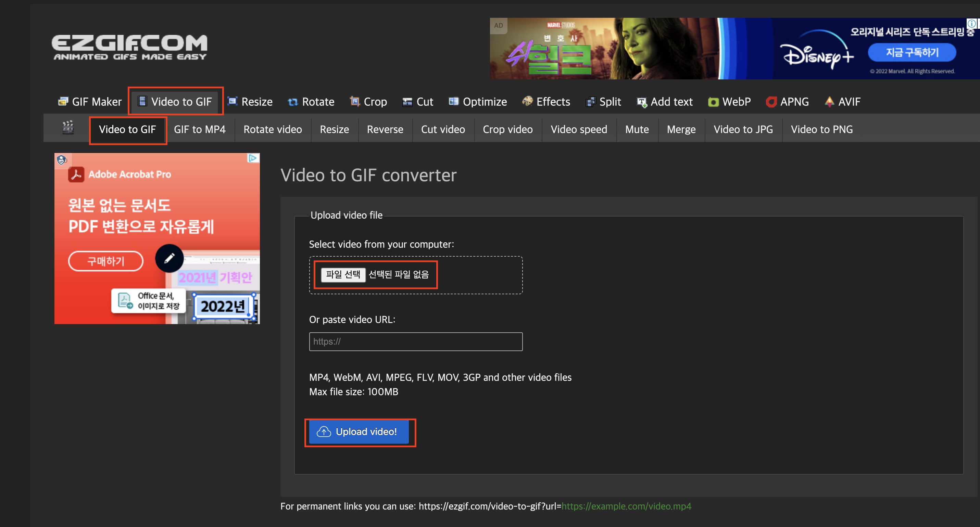
Task: Focus the paste video URL field
Action: point(415,342)
